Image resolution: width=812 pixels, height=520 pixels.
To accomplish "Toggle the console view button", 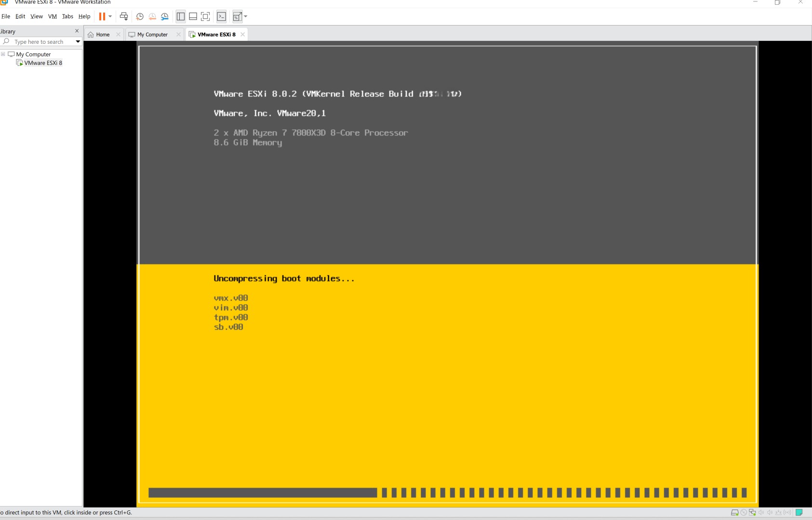I will pos(221,16).
